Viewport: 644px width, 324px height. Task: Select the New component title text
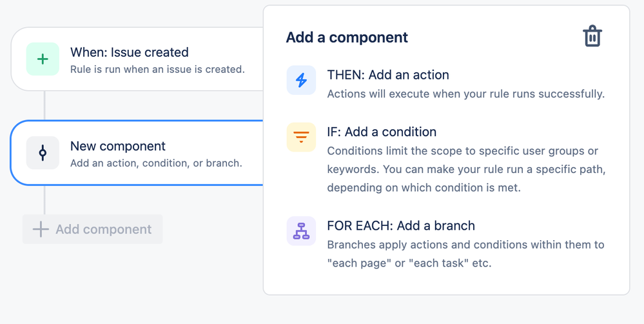118,146
